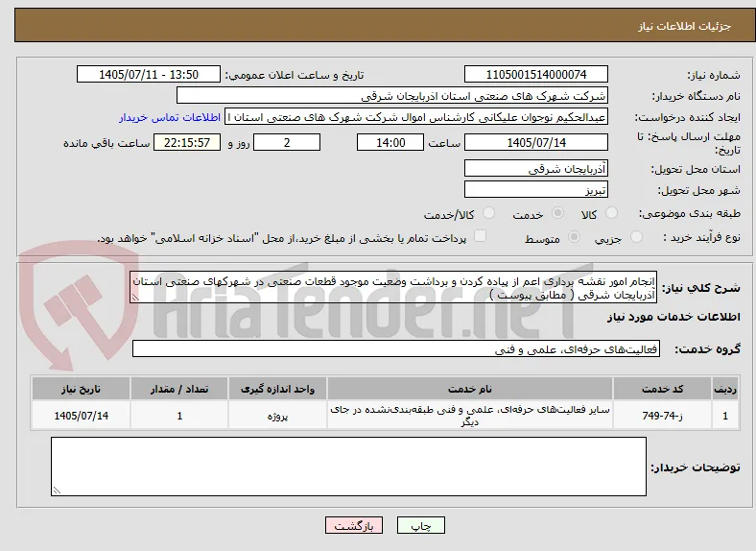Select the جزیی purchase type radio
The image size is (756, 551).
636,236
